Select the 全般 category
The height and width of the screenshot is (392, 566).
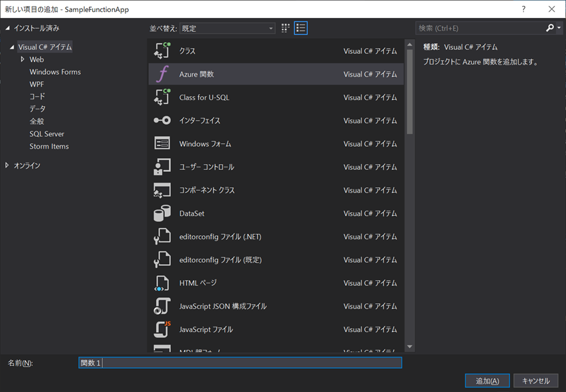click(37, 121)
